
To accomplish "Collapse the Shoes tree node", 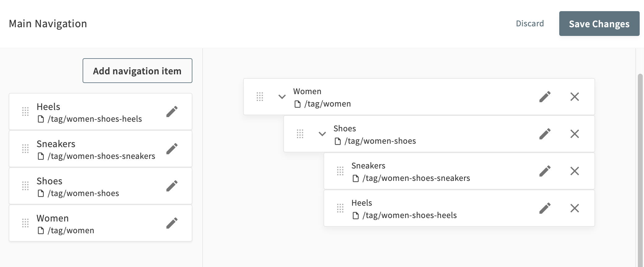I will point(322,134).
